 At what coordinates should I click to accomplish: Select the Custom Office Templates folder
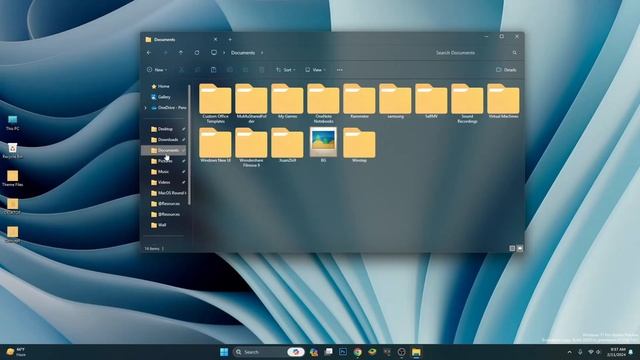[215, 103]
